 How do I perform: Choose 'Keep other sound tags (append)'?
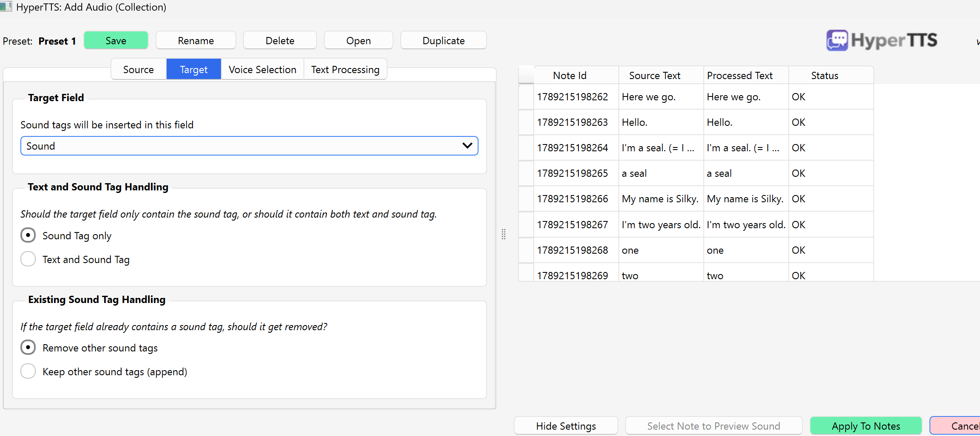[x=28, y=371]
